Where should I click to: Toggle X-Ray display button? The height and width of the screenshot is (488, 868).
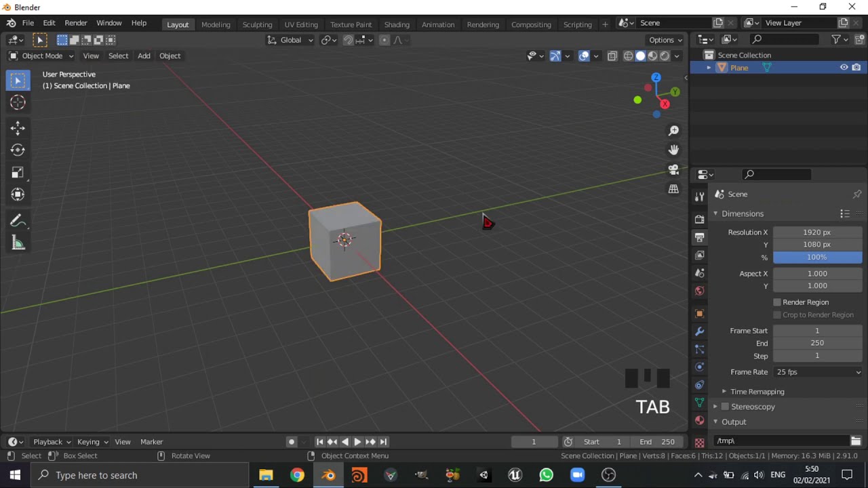pos(612,56)
